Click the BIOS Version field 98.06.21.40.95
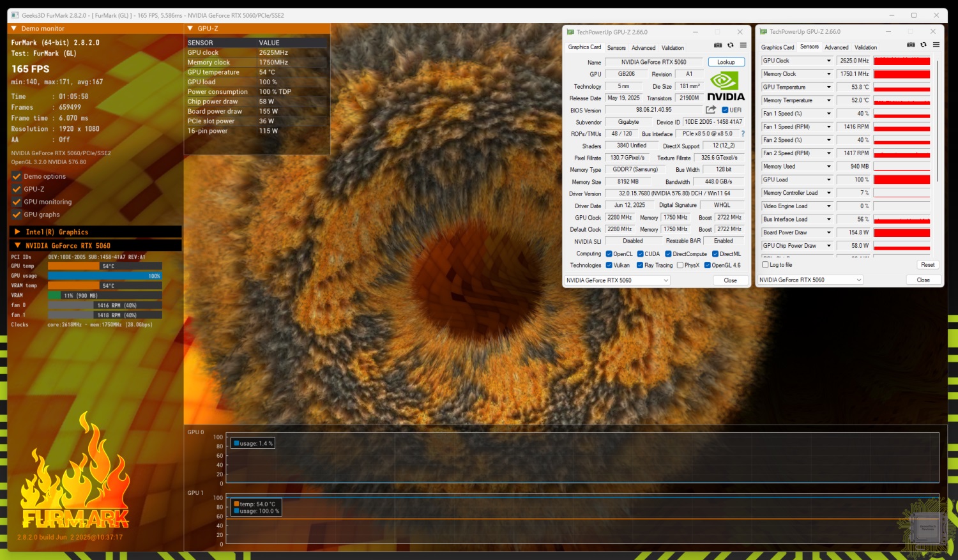 point(653,110)
